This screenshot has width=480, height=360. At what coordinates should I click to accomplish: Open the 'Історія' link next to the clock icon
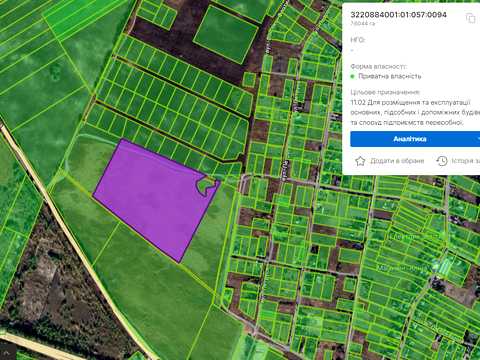(466, 161)
